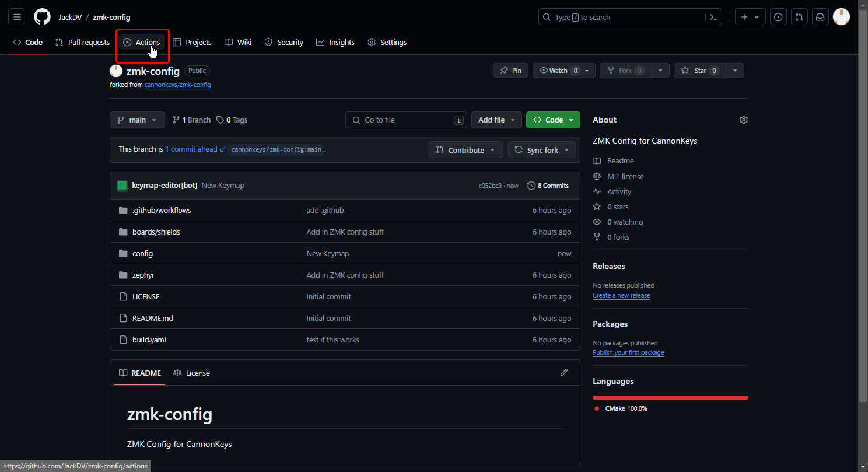Expand the main branch dropdown

coord(137,120)
